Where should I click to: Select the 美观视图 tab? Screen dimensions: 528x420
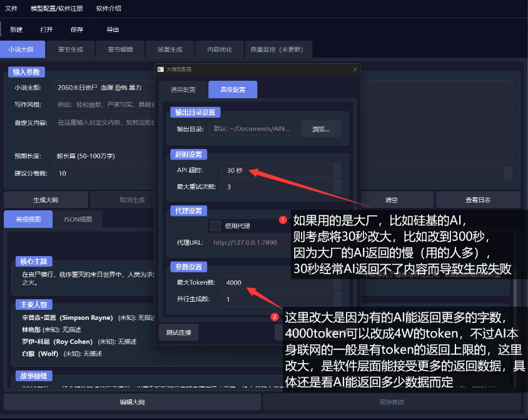[x=28, y=219]
